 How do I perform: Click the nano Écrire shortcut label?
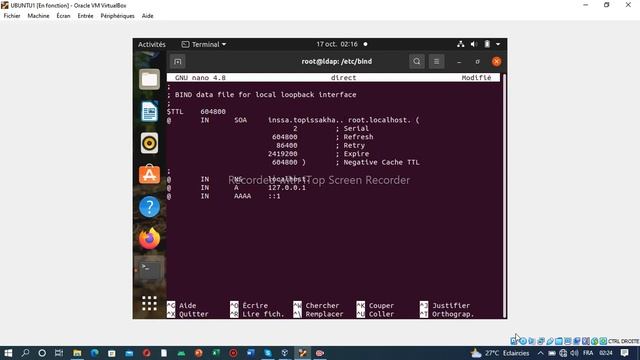click(255, 306)
